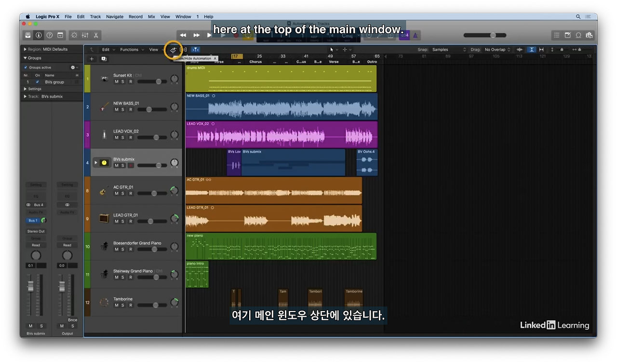
Task: Open the File menu
Action: 68,16
